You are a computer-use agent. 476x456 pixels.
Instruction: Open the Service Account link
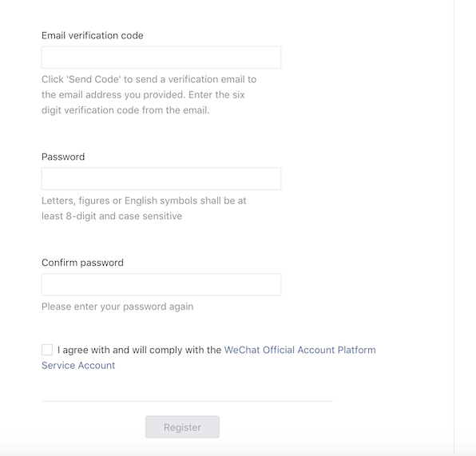coord(78,365)
